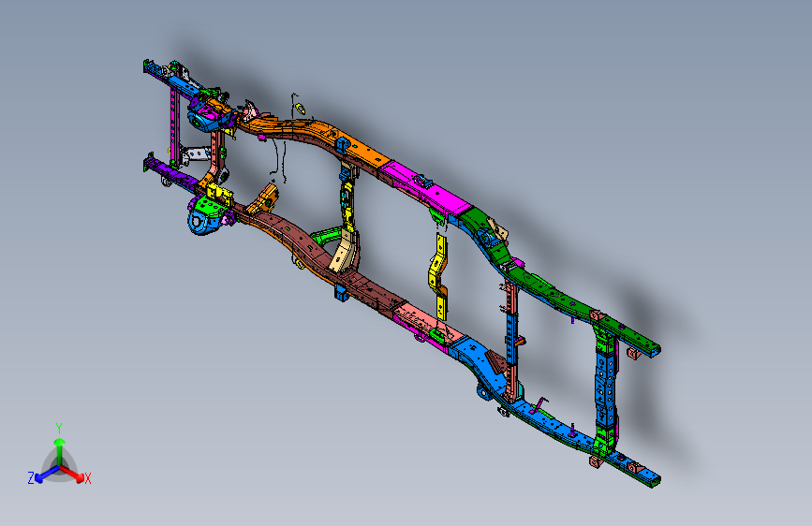Select the yellow center crossmember bracket

[438, 278]
